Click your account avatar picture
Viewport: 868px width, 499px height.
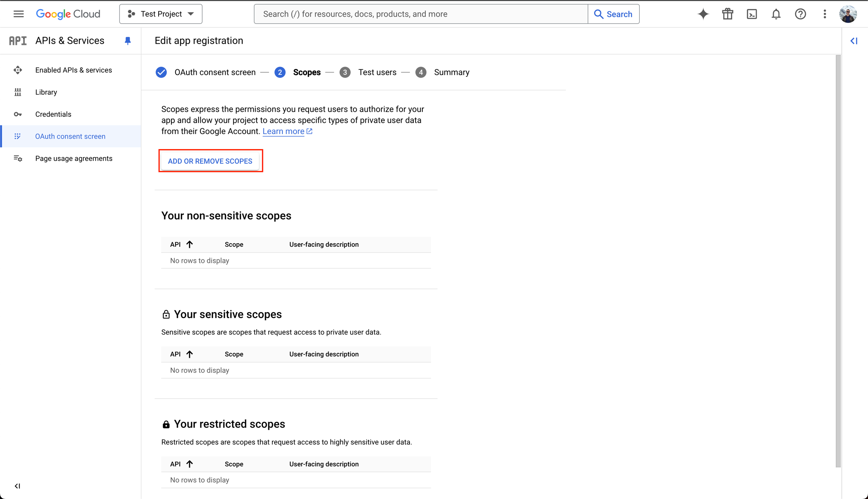(x=848, y=14)
